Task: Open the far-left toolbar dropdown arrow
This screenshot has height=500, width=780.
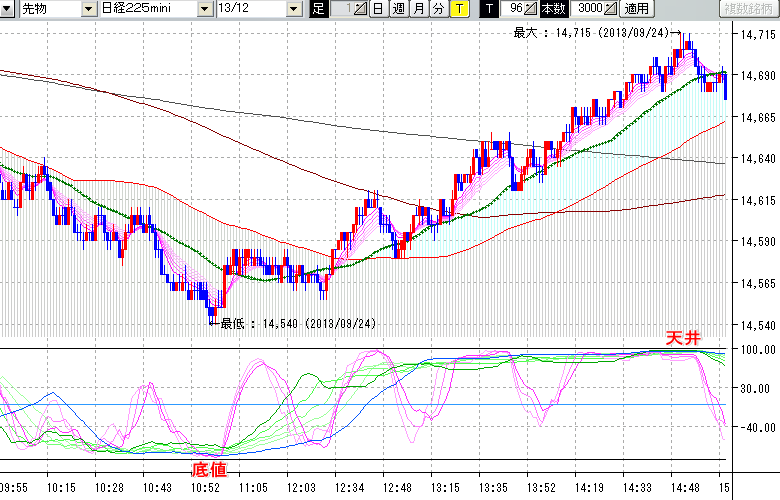Action: 8,9
